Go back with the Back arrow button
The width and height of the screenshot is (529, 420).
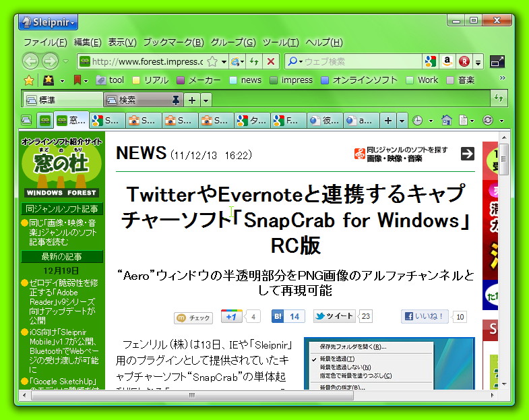coord(31,61)
